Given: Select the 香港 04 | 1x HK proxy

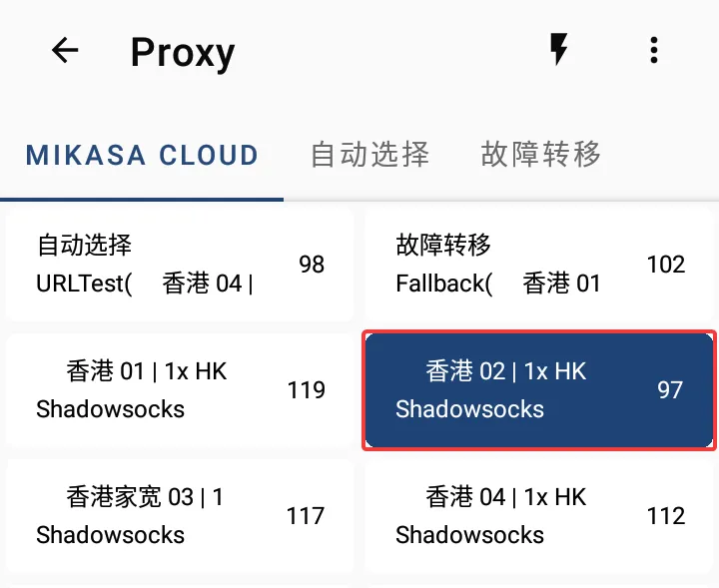Looking at the screenshot, I should click(x=539, y=516).
